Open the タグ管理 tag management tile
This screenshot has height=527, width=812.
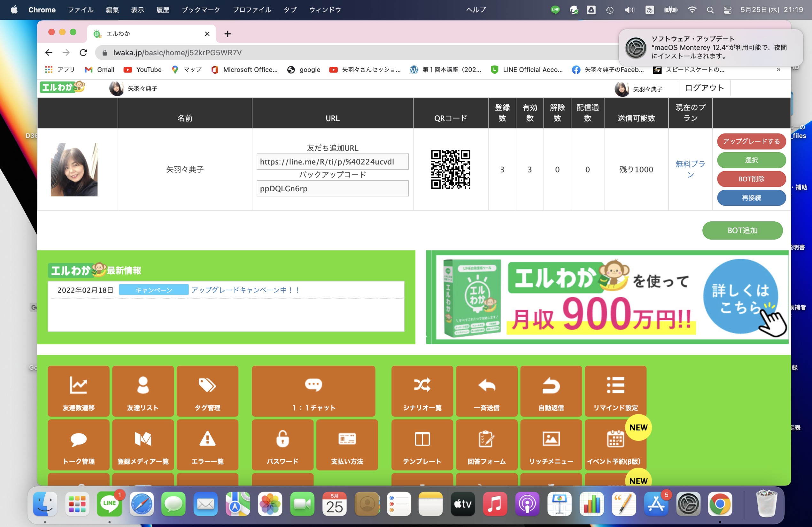207,391
